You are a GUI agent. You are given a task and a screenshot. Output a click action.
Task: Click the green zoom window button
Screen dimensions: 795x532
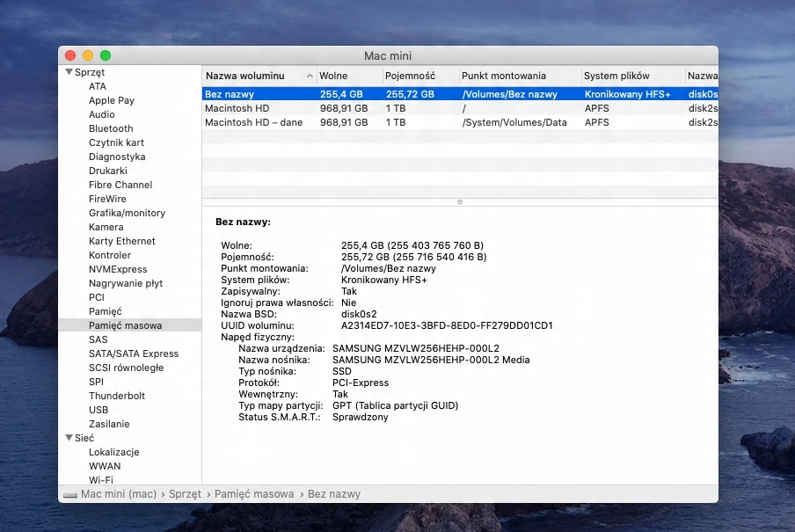coord(106,55)
